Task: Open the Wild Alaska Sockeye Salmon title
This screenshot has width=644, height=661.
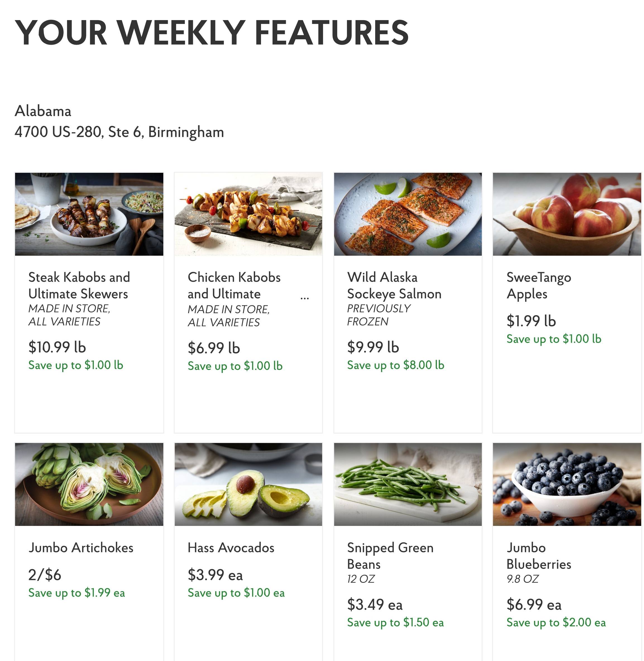Action: 394,286
